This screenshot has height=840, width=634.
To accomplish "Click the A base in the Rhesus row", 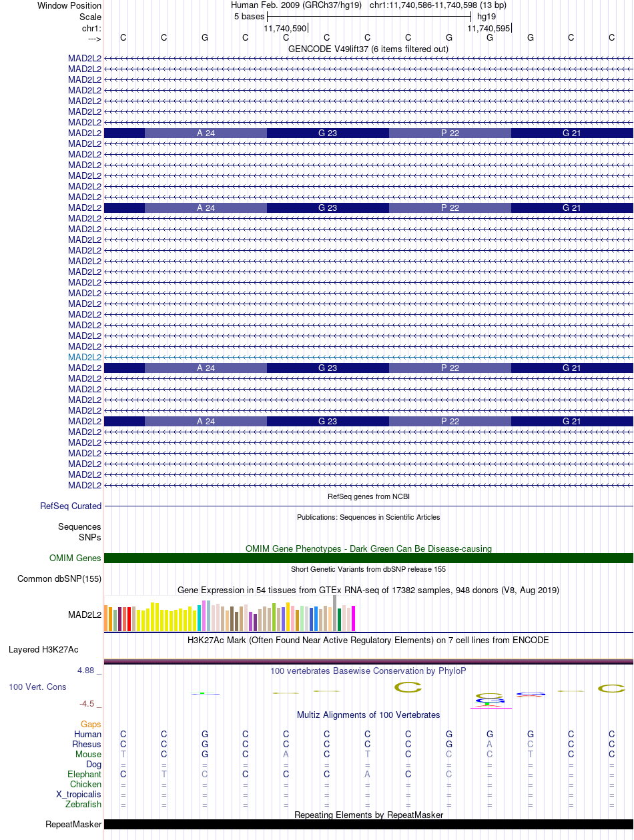I will [490, 744].
